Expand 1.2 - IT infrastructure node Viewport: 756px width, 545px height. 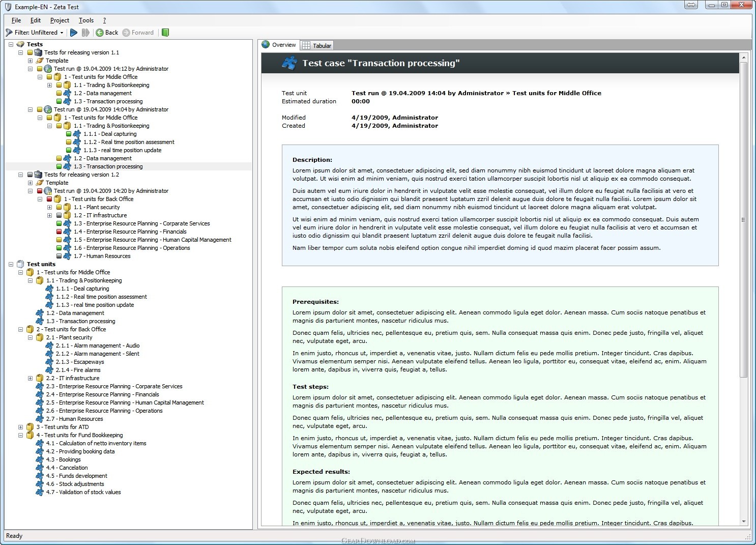[50, 215]
